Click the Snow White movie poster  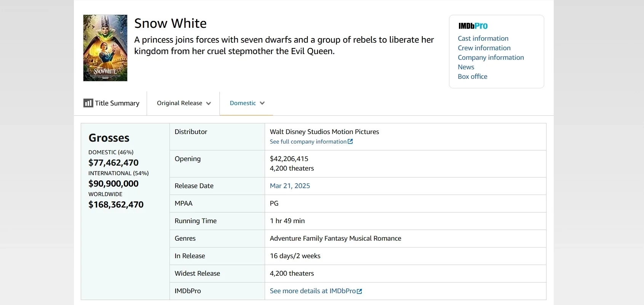tap(105, 48)
